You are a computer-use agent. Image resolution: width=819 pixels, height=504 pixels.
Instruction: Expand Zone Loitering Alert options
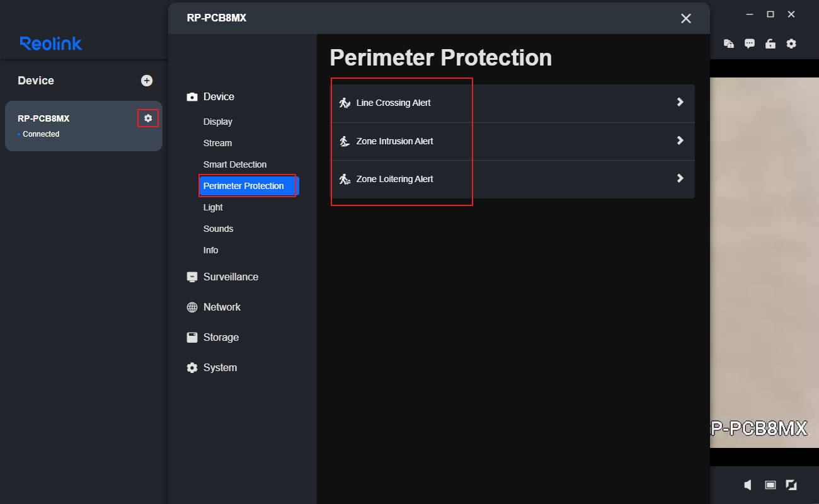coord(680,178)
